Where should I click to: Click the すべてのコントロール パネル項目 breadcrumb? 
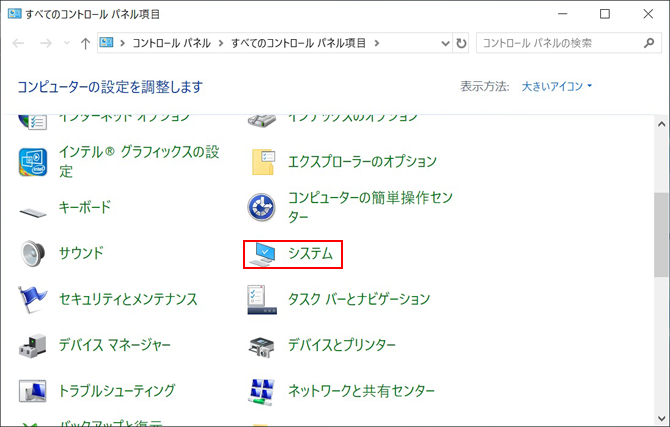[x=299, y=43]
